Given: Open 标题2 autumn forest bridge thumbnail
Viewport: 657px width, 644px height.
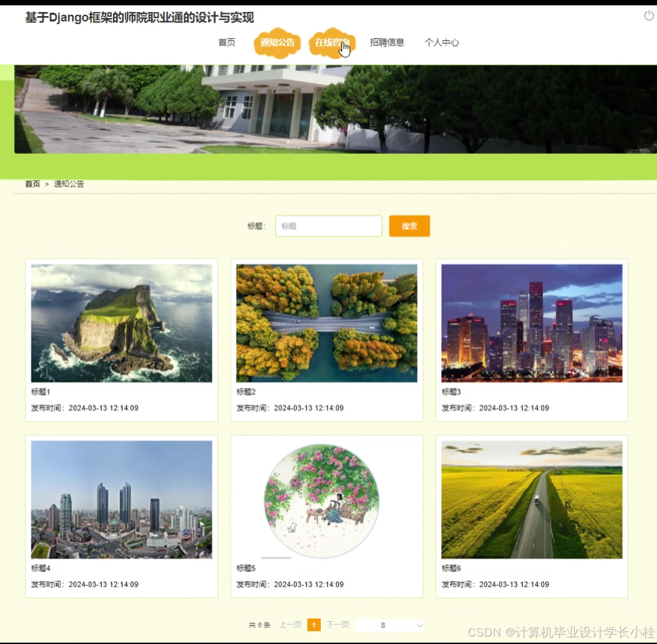Looking at the screenshot, I should (325, 322).
